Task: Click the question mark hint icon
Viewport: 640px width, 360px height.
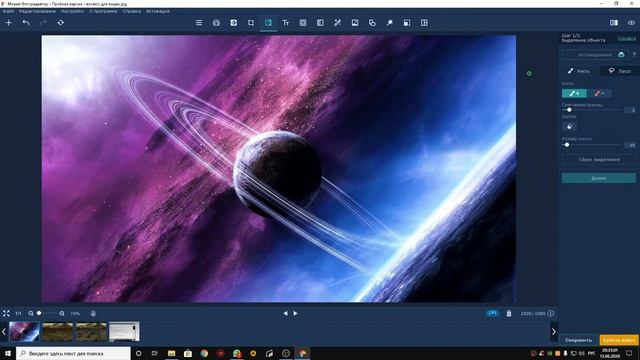Action: tap(634, 55)
